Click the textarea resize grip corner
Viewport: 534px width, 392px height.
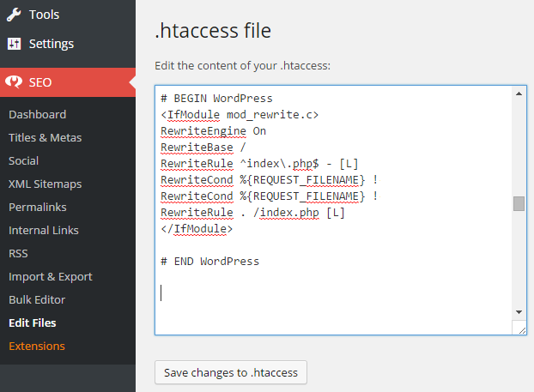point(522,330)
